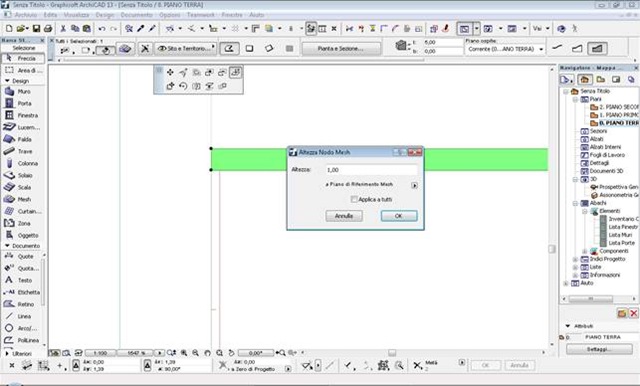Open the Documento menu

pos(136,15)
